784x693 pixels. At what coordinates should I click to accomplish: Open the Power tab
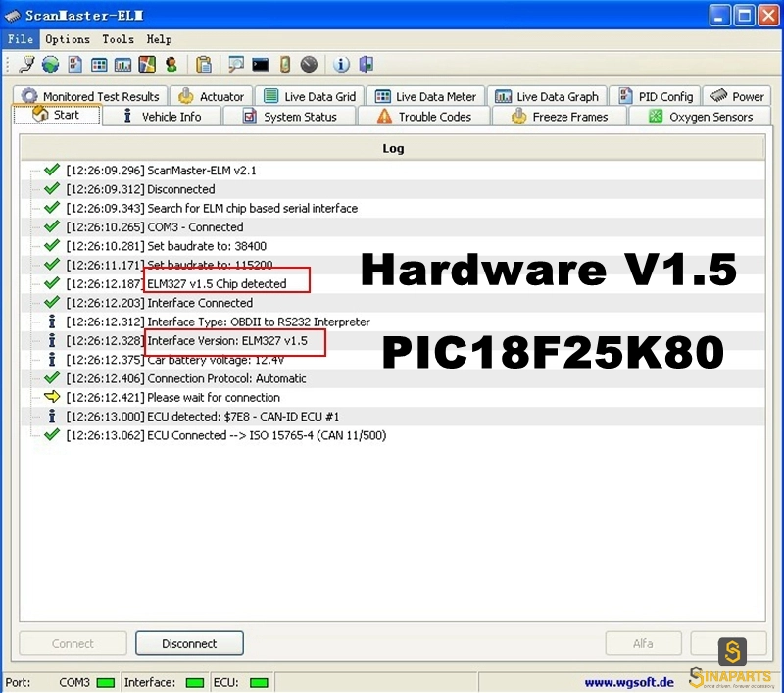point(737,96)
